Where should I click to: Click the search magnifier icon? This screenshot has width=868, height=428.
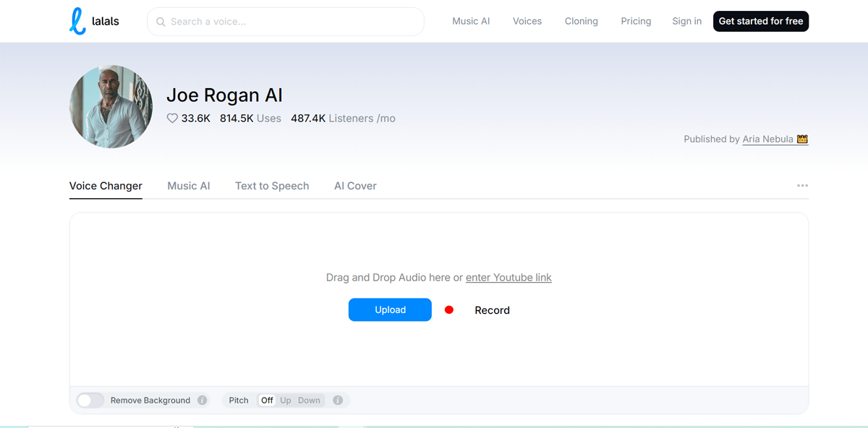click(161, 22)
